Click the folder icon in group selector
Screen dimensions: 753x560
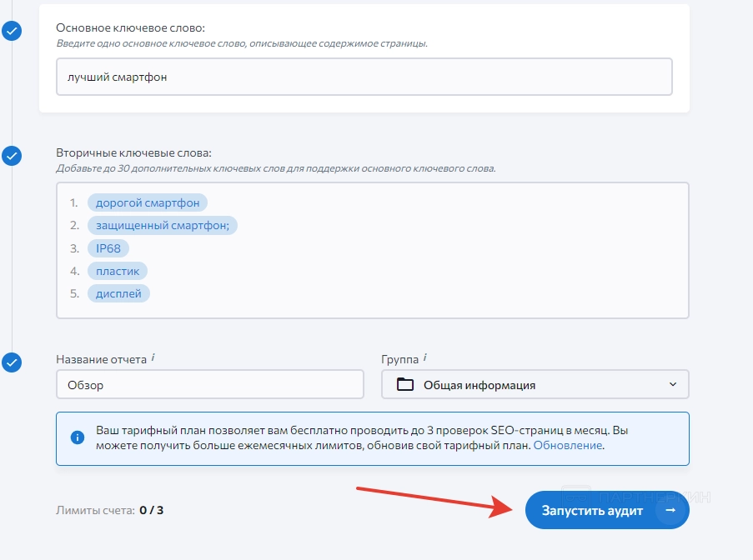(x=405, y=385)
